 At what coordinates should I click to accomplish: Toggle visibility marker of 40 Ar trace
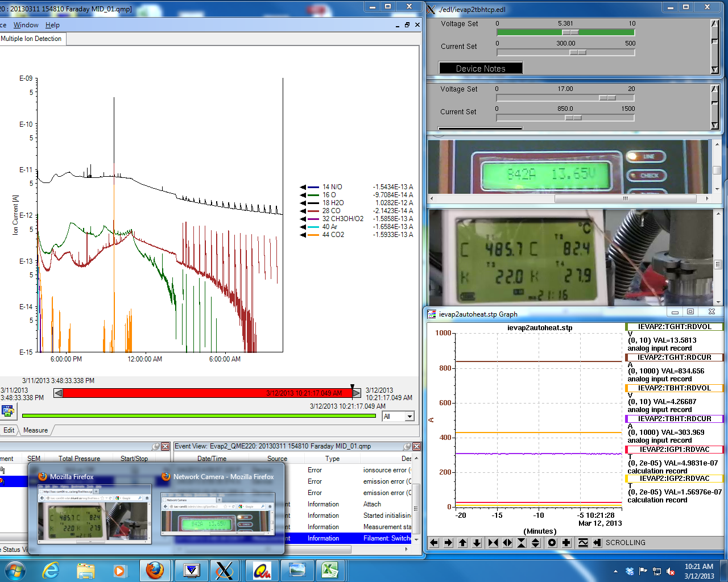click(303, 227)
